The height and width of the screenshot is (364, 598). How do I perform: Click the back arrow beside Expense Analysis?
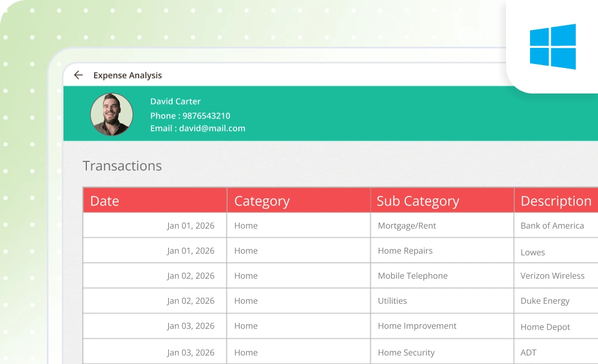point(79,75)
